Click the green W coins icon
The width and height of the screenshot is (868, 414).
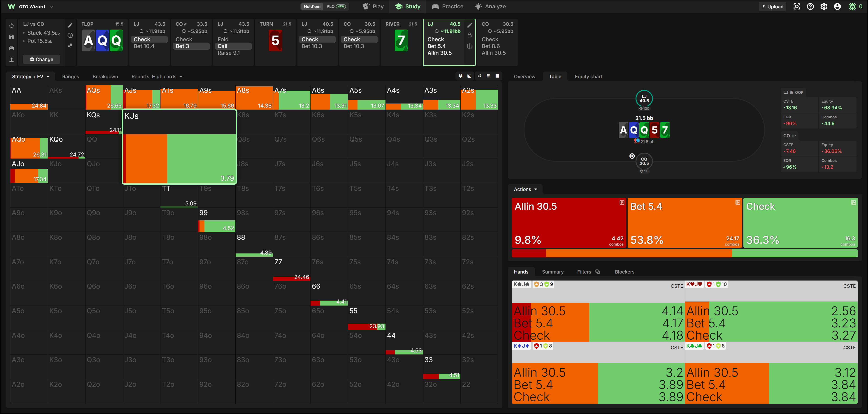point(852,6)
